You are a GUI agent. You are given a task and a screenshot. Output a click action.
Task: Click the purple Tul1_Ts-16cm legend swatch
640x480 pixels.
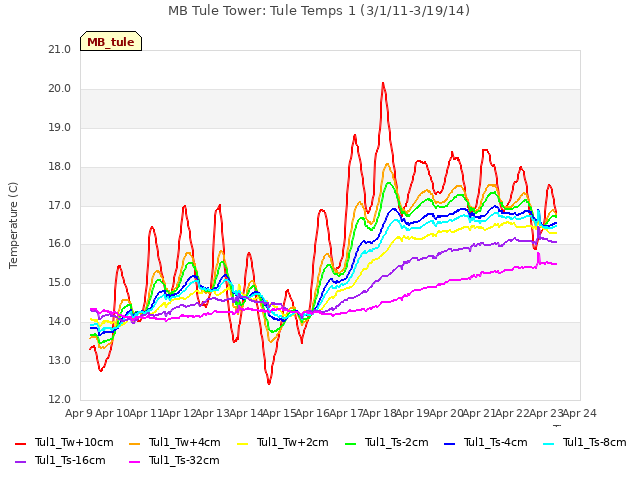20,461
